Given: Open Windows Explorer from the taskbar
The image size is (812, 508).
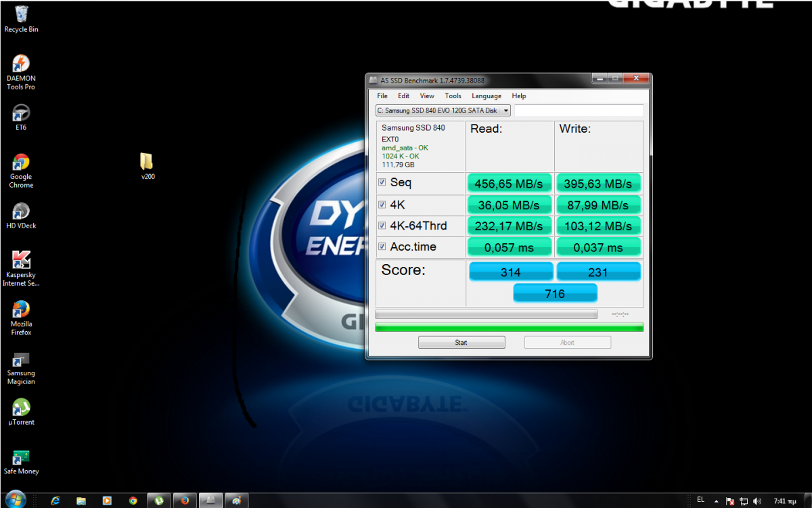Looking at the screenshot, I should tap(81, 501).
